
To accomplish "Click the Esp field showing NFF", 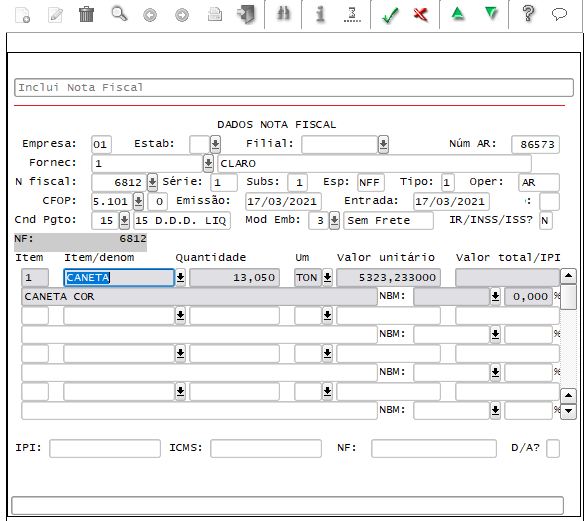I will (x=371, y=182).
